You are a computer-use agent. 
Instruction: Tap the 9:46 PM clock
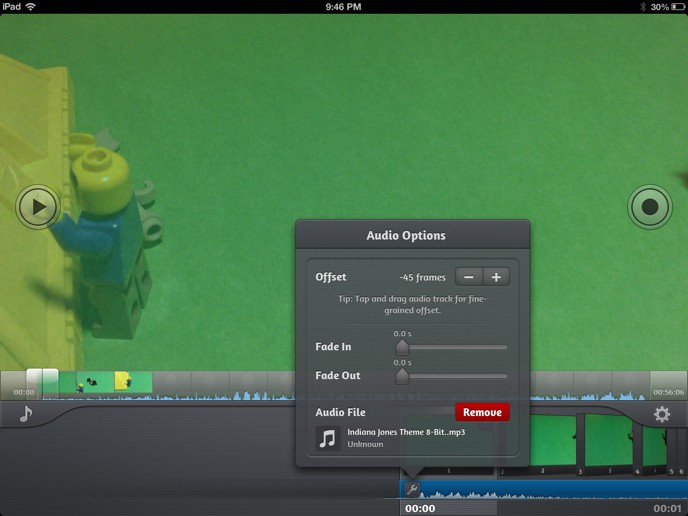[x=343, y=7]
